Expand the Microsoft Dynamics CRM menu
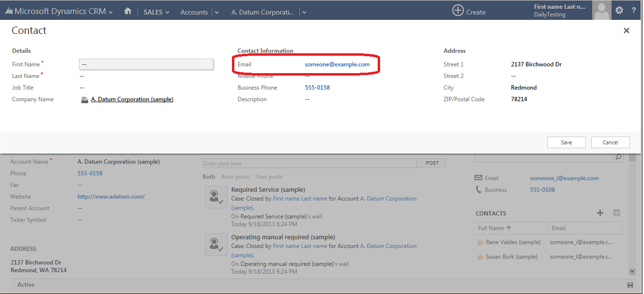The height and width of the screenshot is (294, 644). tap(110, 12)
